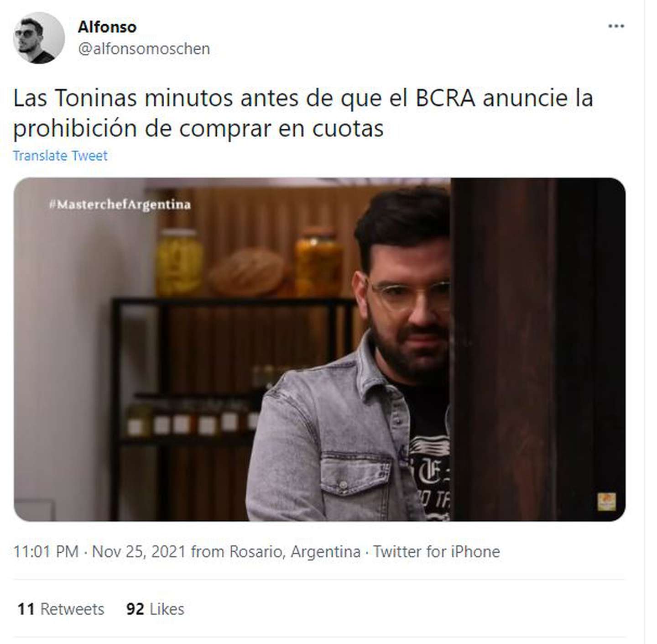Click the channel logo in image's bottom-right corner
The image size is (657, 644).
click(606, 502)
